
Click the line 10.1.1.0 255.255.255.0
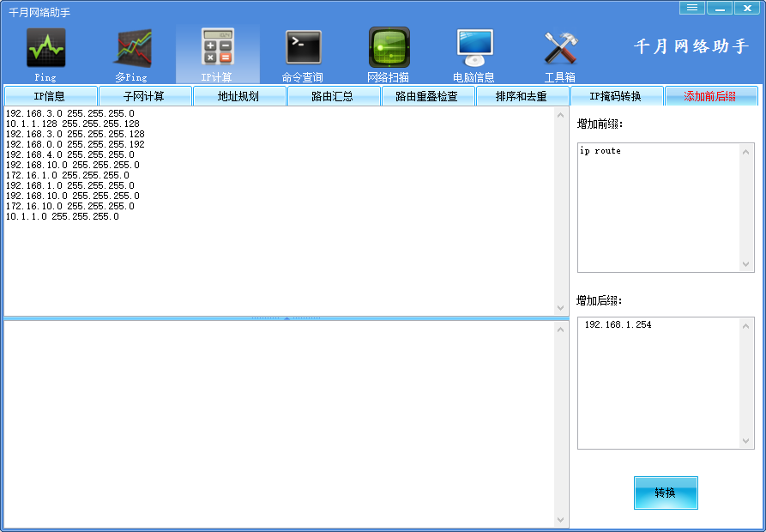click(x=62, y=216)
